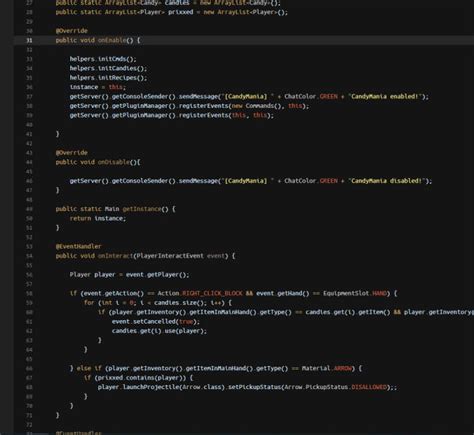This screenshot has width=474, height=435.
Task: Click the 'instance = this;' statement
Action: (x=98, y=87)
